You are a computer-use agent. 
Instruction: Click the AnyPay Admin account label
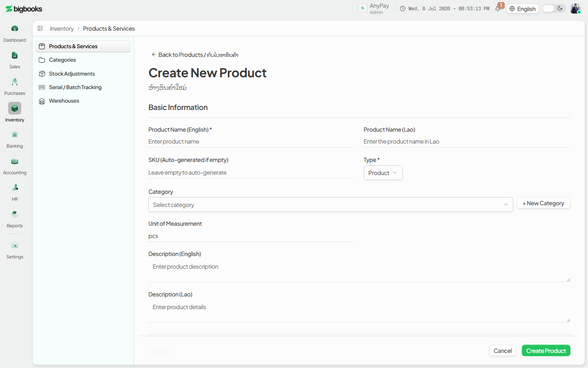[x=379, y=9]
